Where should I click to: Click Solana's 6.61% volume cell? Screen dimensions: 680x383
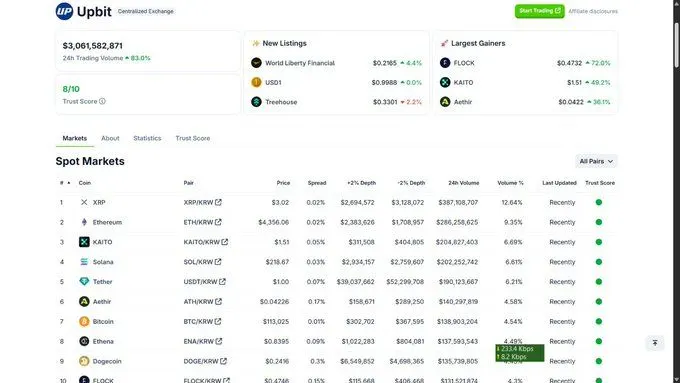(x=514, y=262)
